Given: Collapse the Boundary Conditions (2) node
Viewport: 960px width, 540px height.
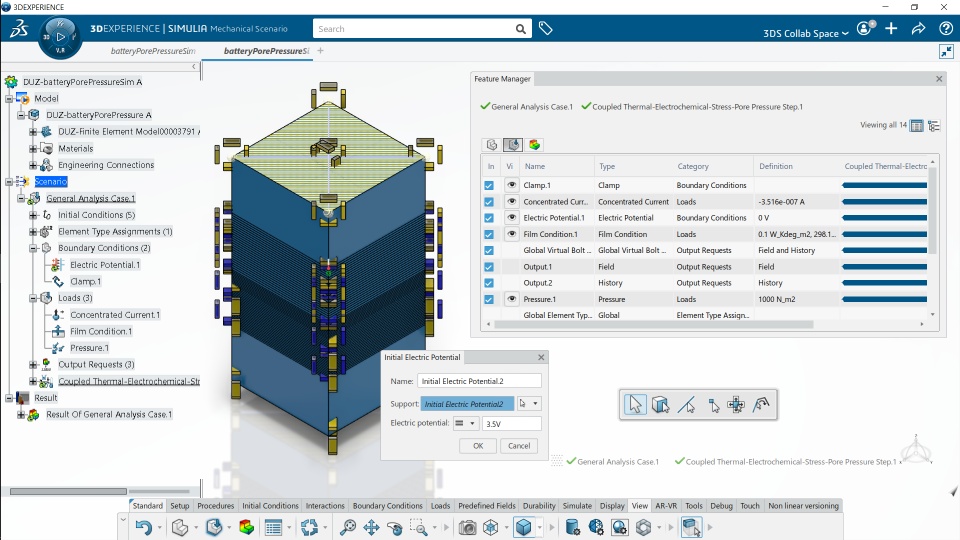Looking at the screenshot, I should pos(33,248).
